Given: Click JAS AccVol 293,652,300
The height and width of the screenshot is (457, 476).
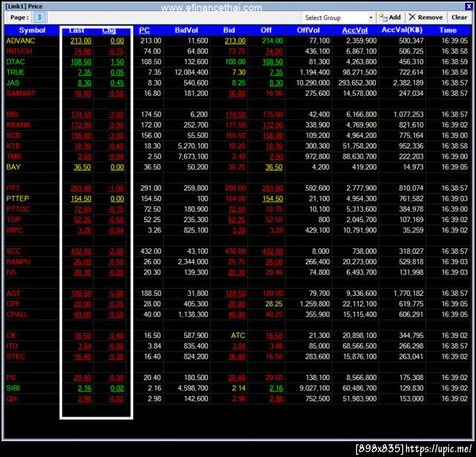Looking at the screenshot, I should [357, 83].
